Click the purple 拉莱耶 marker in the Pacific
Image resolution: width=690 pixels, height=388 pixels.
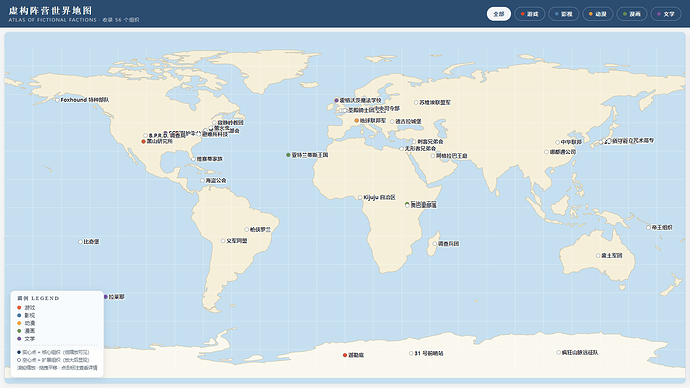pos(106,297)
